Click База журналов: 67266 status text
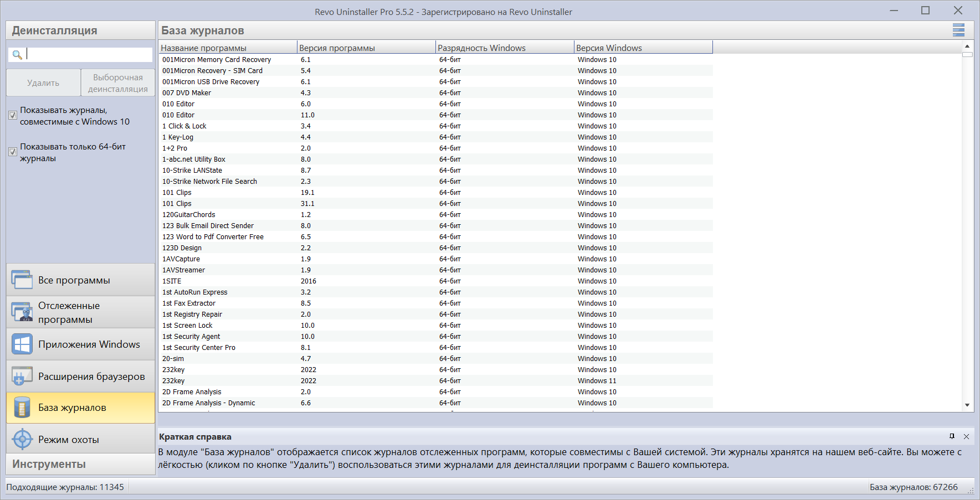 coord(914,487)
